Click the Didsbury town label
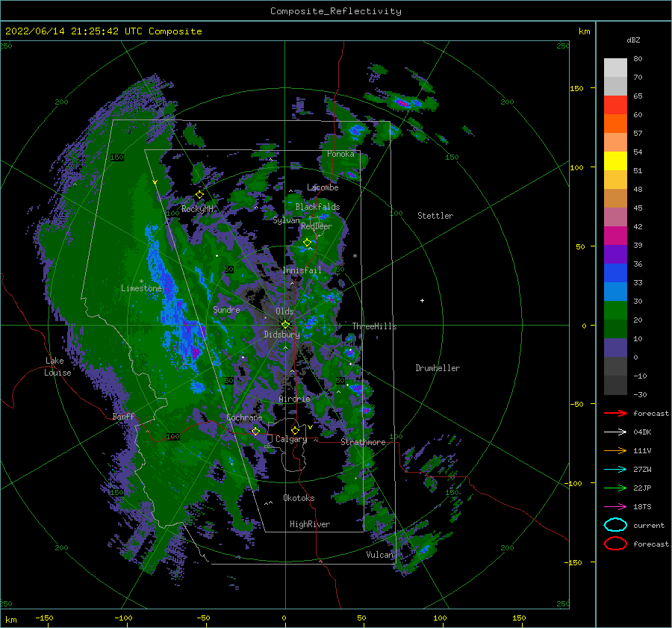This screenshot has width=672, height=628. coord(282,335)
